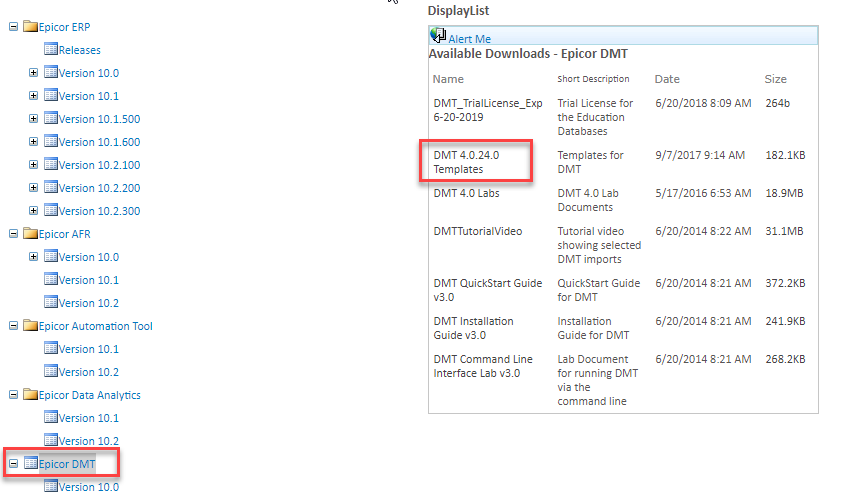The height and width of the screenshot is (501, 855).
Task: Open the Version 10.1.500 link
Action: [x=100, y=119]
